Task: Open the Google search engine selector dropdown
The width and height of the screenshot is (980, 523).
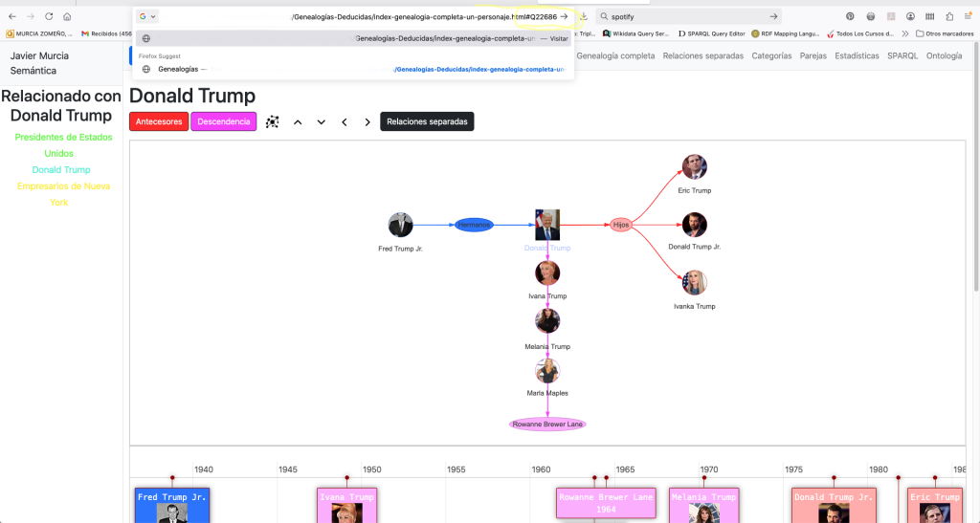Action: coord(147,16)
